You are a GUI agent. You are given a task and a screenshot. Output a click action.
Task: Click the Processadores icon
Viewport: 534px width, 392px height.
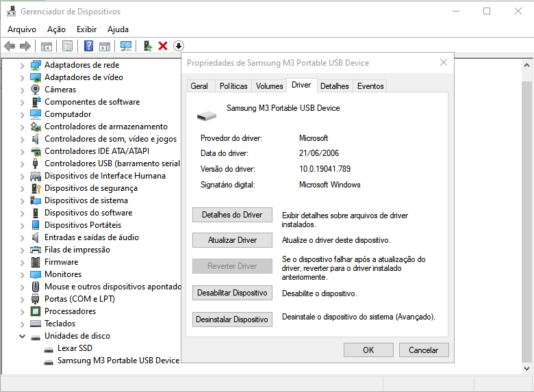[x=36, y=311]
